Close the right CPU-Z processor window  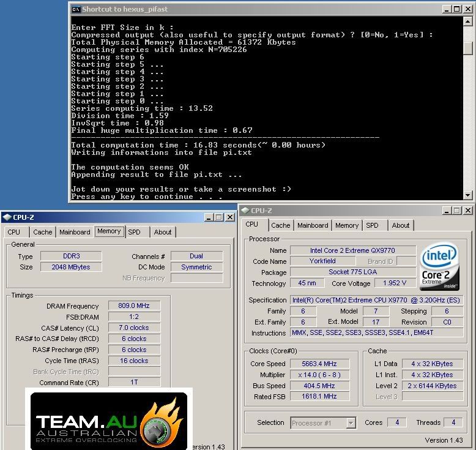click(x=468, y=210)
